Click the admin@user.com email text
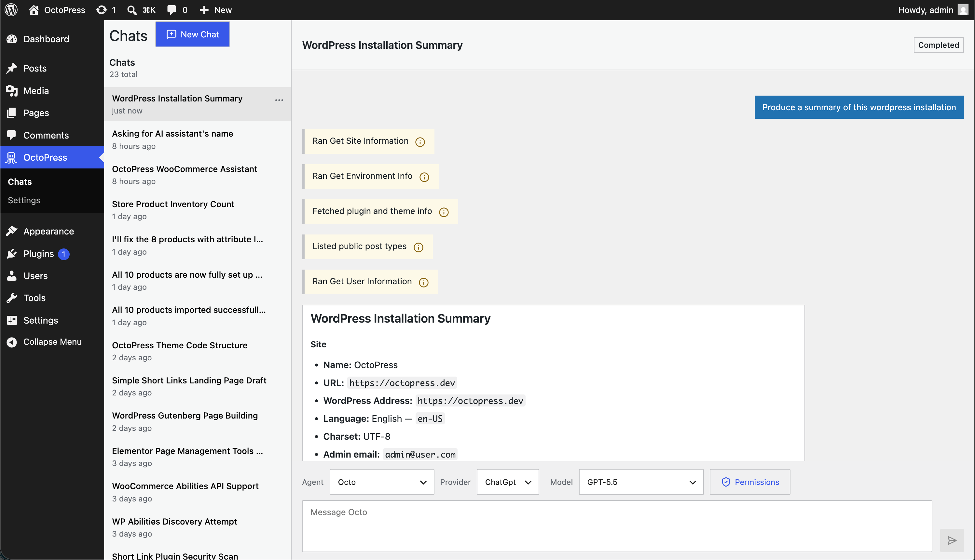Viewport: 975px width, 560px height. pyautogui.click(x=420, y=454)
